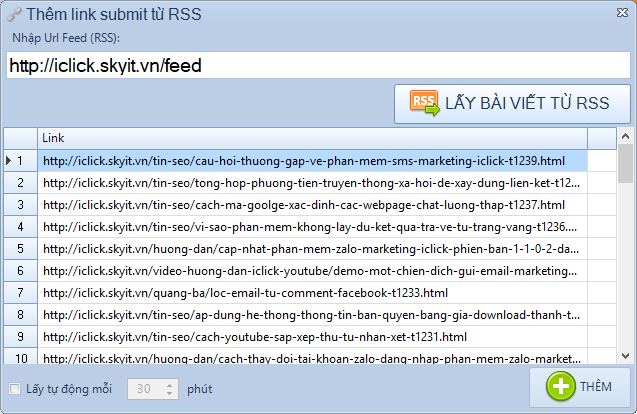Click the Nhập Url Feed (RSS) label

point(66,38)
